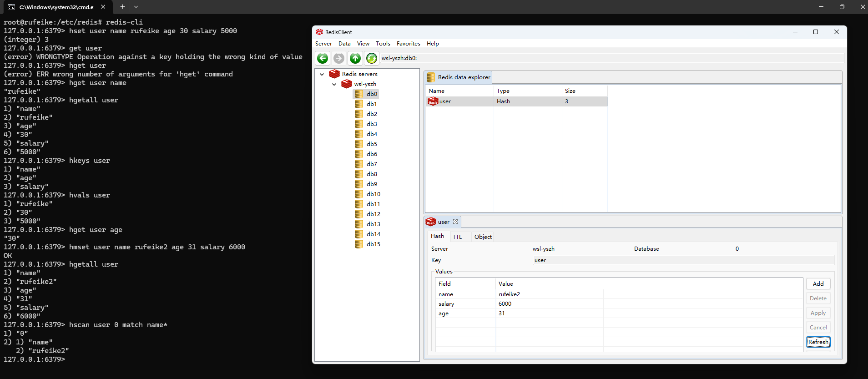This screenshot has width=868, height=379.
Task: Switch to the Object tab
Action: [483, 237]
